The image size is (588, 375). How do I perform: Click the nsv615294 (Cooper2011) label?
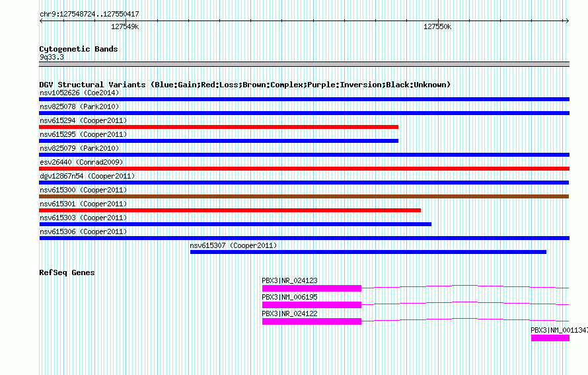tap(83, 120)
